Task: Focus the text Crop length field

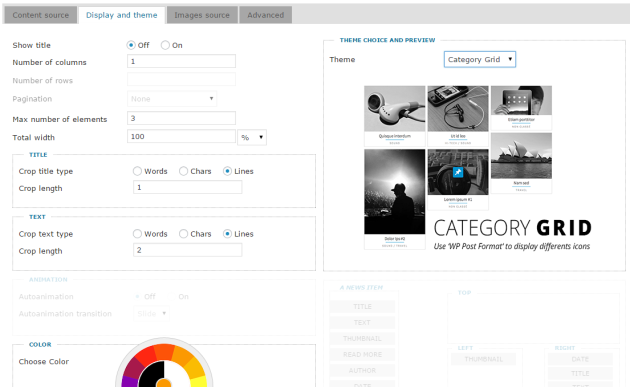Action: [x=188, y=250]
